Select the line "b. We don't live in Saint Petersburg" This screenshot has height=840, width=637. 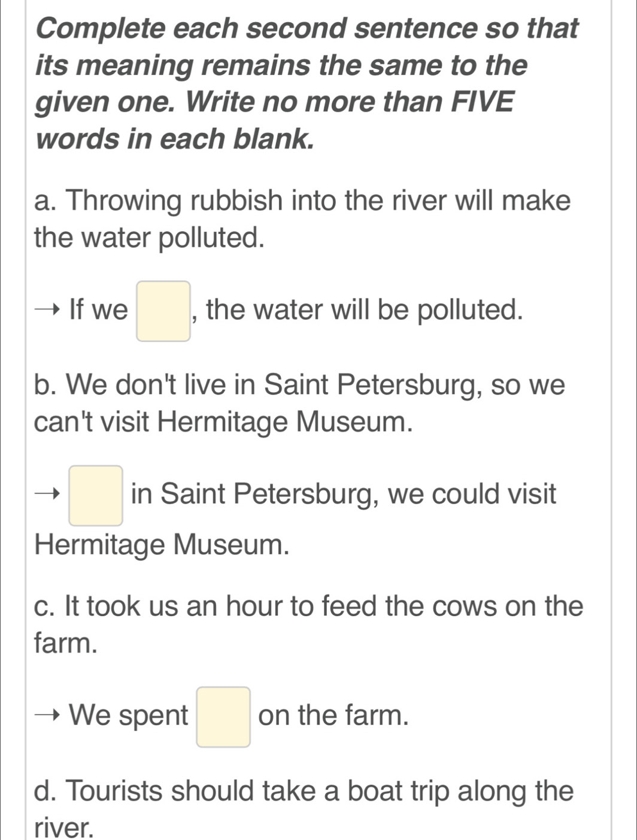click(300, 386)
